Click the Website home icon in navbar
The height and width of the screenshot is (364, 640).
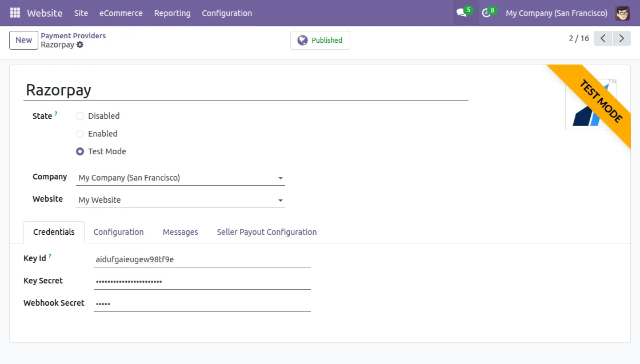(45, 13)
